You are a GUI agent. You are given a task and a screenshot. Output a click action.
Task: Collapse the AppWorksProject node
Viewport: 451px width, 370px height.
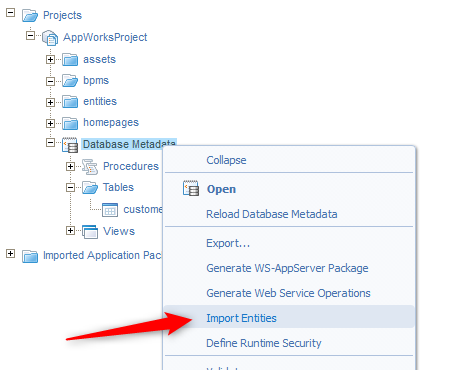point(30,35)
